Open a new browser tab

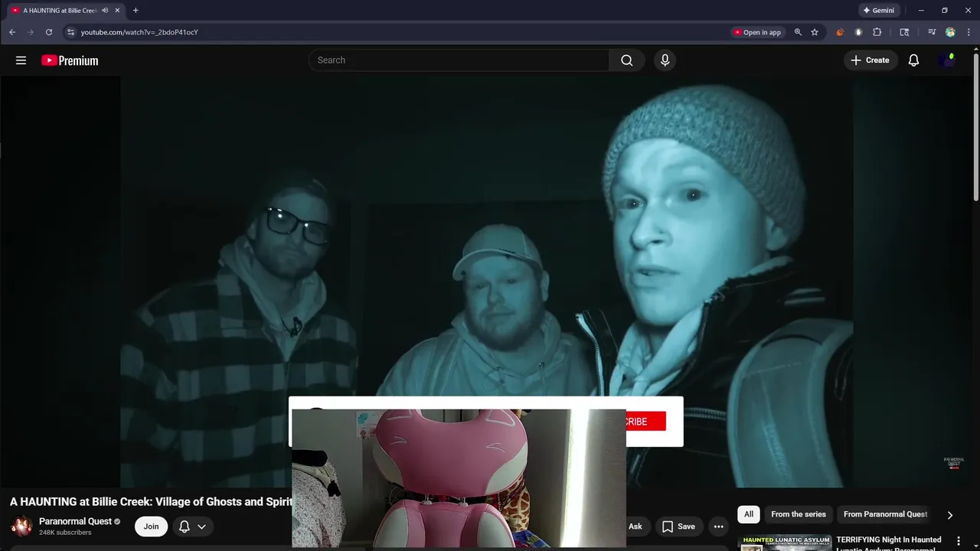[x=136, y=11]
